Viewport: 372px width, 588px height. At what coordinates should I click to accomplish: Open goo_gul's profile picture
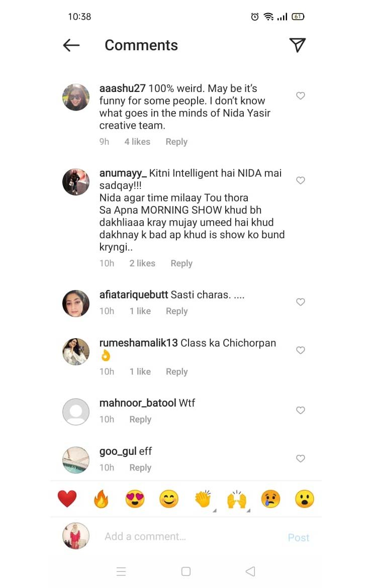coord(76,459)
